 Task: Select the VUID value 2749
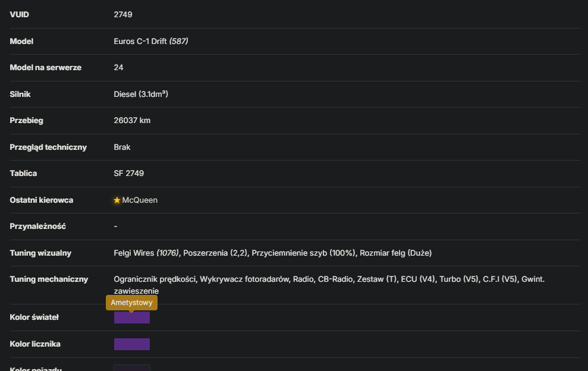pos(123,15)
